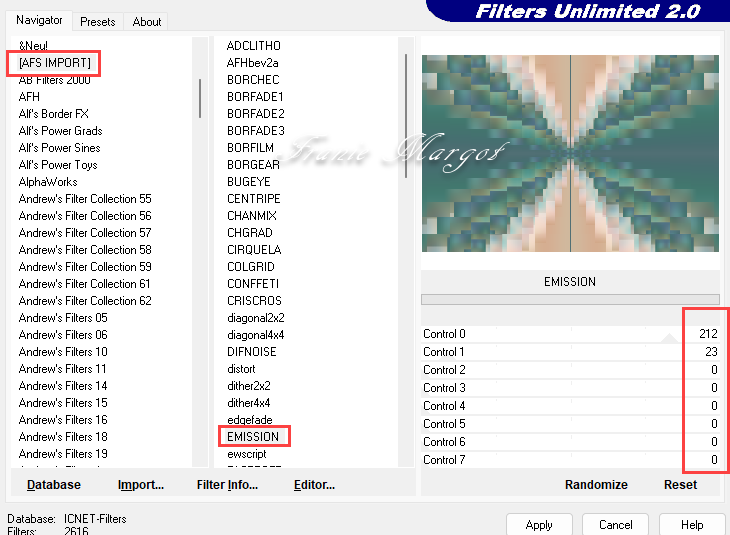Open the About tab

point(147,21)
